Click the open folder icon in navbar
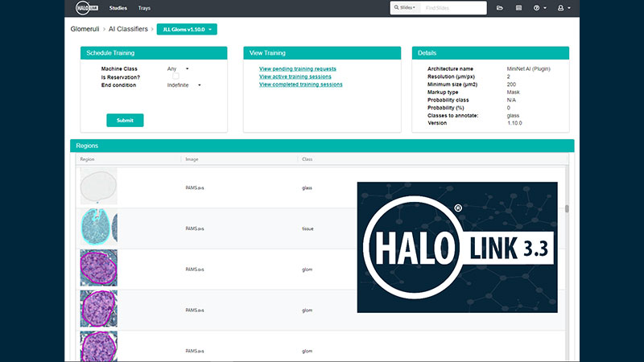Viewport: 644px width, 362px height. tap(499, 8)
